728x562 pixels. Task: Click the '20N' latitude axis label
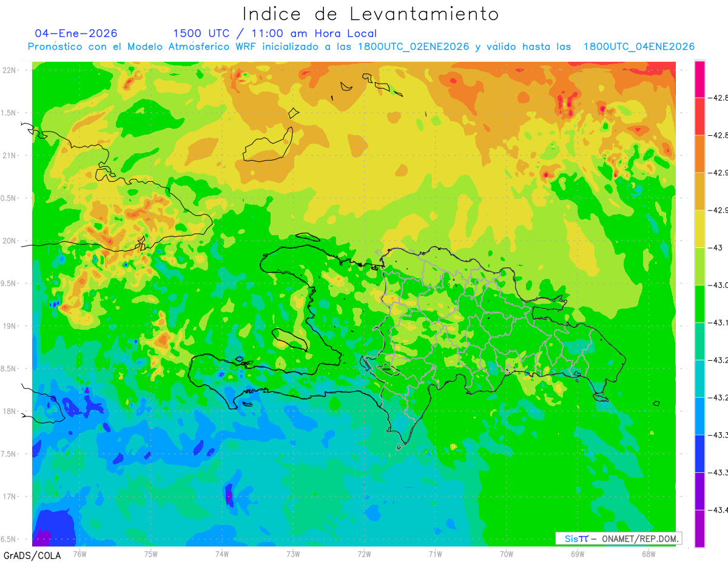10,241
